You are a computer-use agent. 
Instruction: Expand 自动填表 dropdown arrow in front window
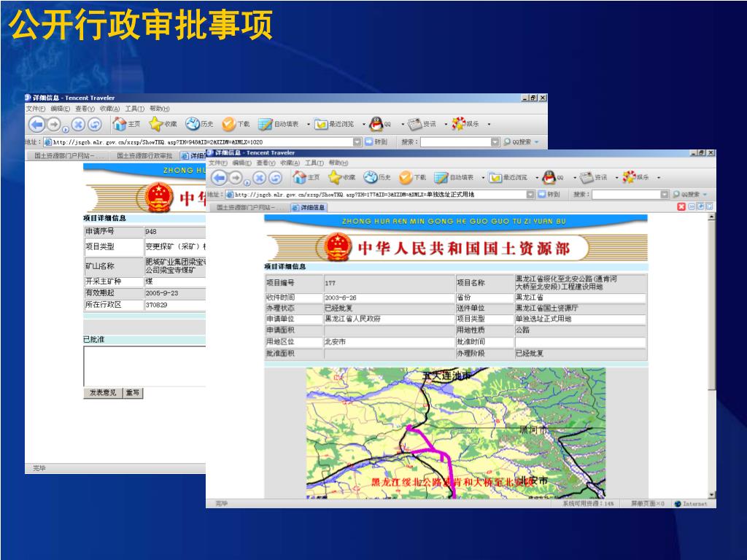point(483,178)
